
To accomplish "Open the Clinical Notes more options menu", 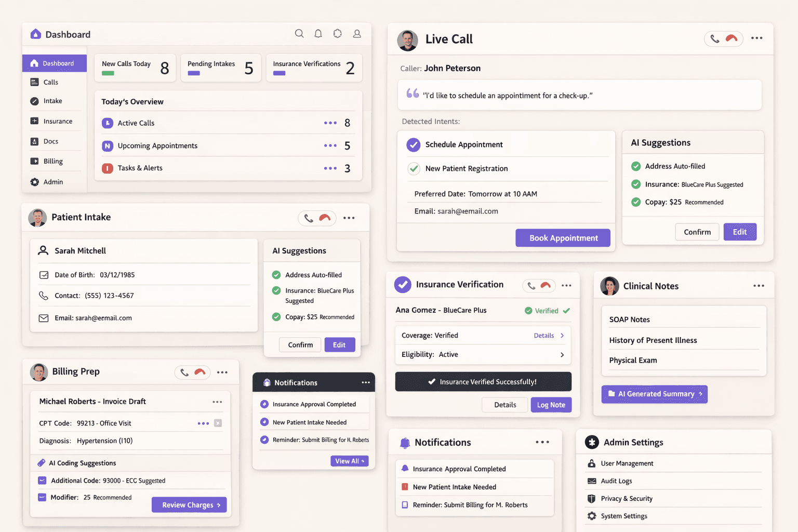I will 759,286.
